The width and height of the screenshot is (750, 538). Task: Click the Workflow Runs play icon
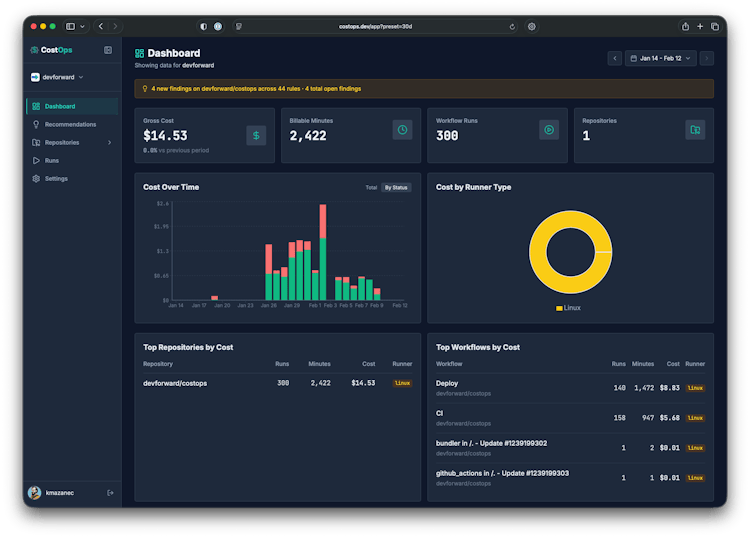548,130
